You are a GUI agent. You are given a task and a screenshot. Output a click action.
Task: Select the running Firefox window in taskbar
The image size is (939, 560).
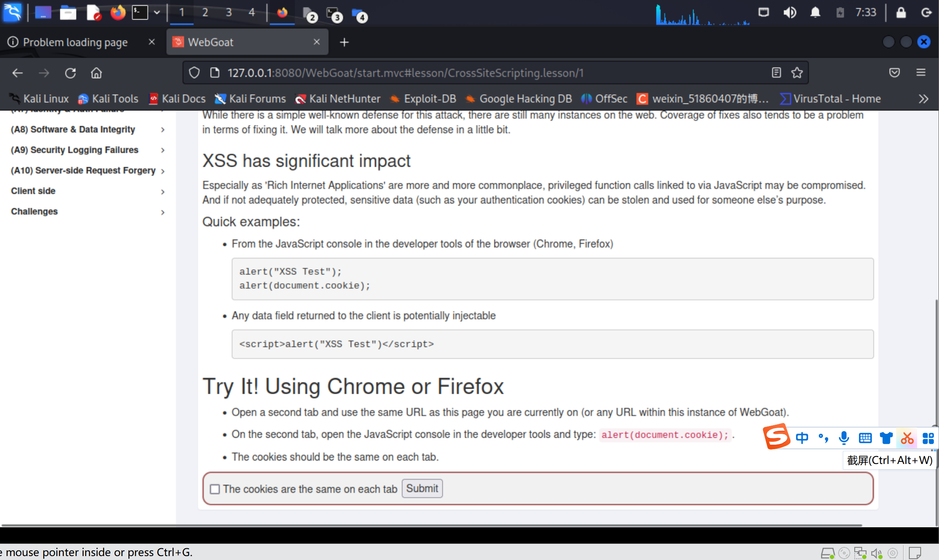282,12
